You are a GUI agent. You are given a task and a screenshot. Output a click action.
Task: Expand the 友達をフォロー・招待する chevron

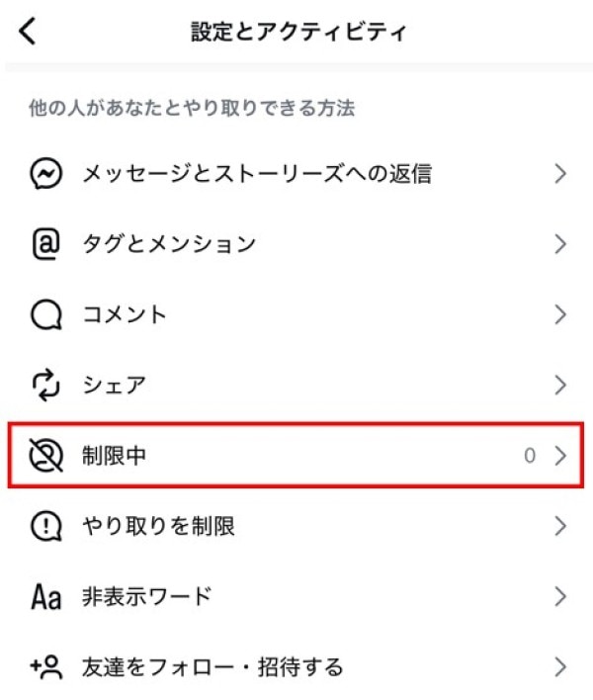(x=560, y=666)
